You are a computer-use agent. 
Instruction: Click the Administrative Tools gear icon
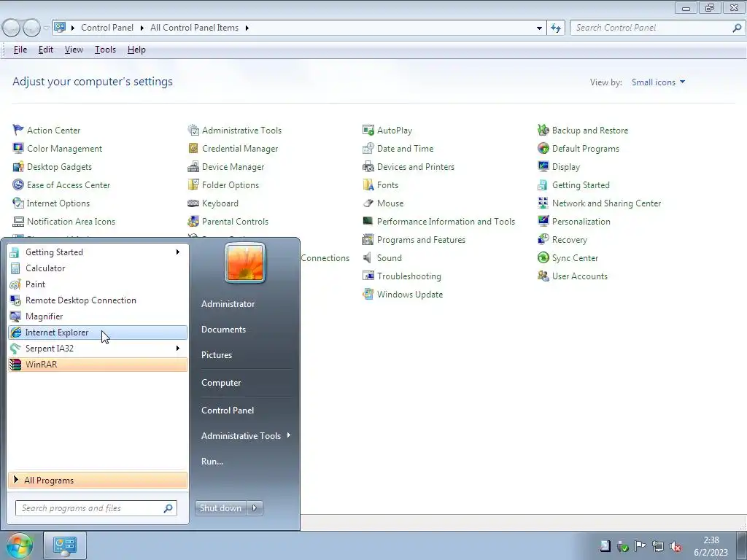tap(193, 130)
